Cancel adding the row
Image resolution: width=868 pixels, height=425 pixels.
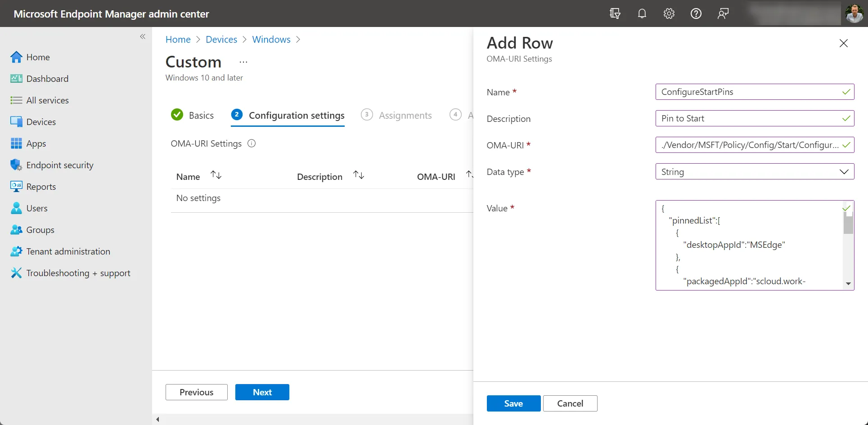(570, 403)
